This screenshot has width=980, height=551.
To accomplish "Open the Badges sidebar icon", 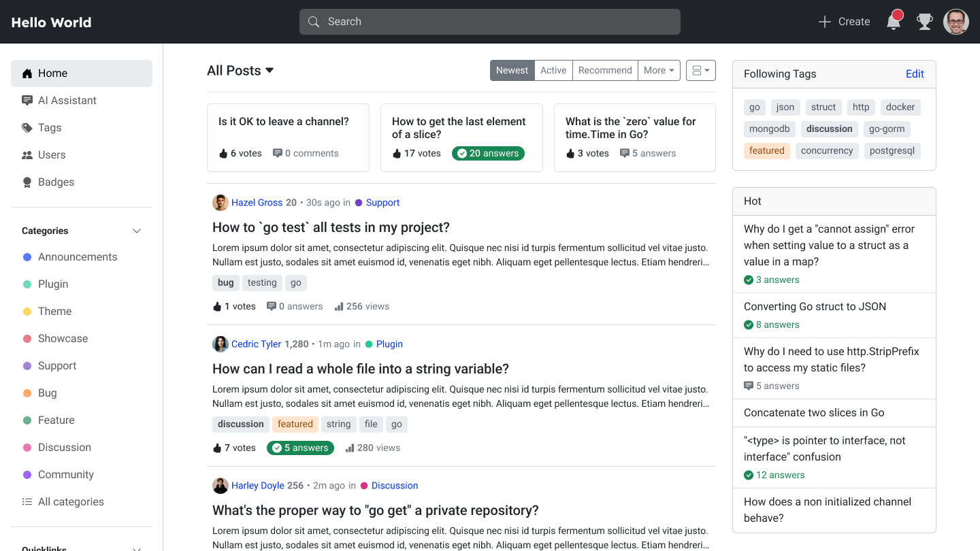I will 27,182.
